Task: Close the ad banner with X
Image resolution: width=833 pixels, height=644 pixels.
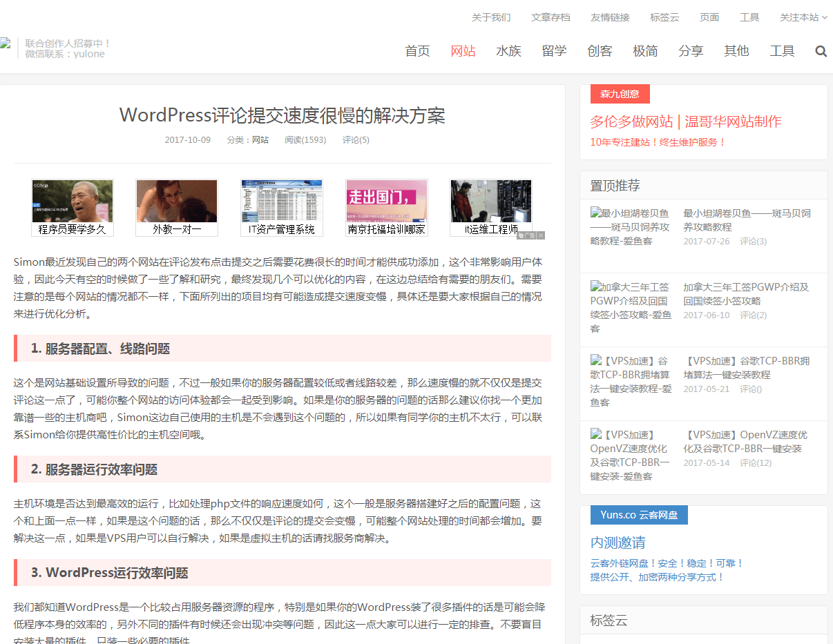Action: (541, 235)
